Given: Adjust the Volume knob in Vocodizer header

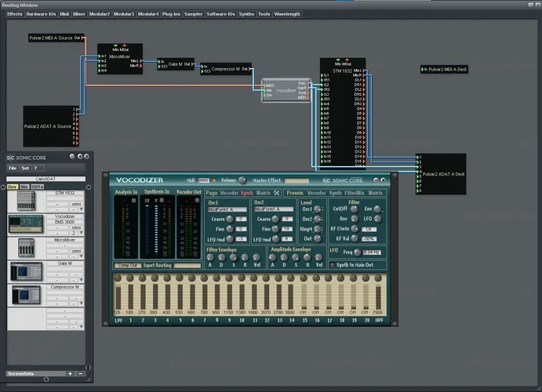Looking at the screenshot, I should (x=242, y=180).
